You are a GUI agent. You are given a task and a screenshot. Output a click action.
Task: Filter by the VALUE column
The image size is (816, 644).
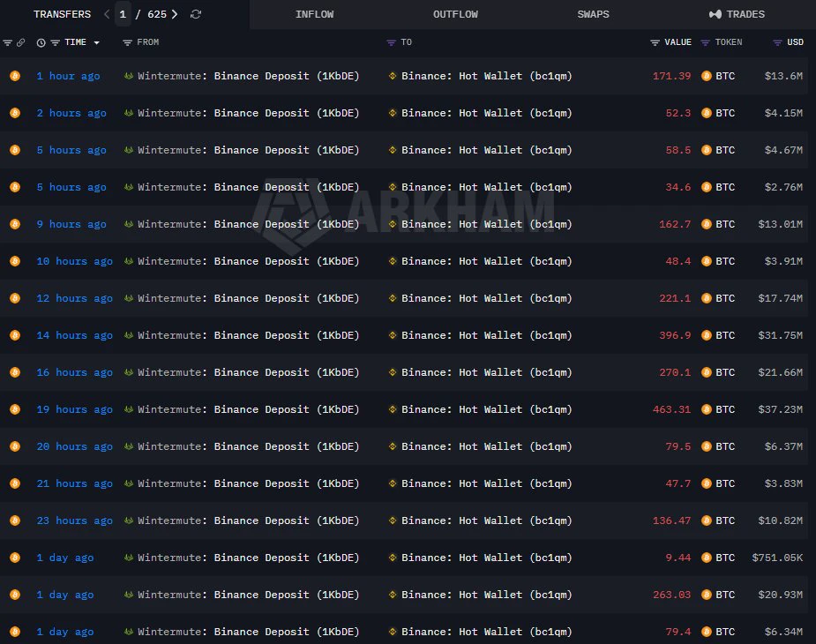tap(655, 42)
